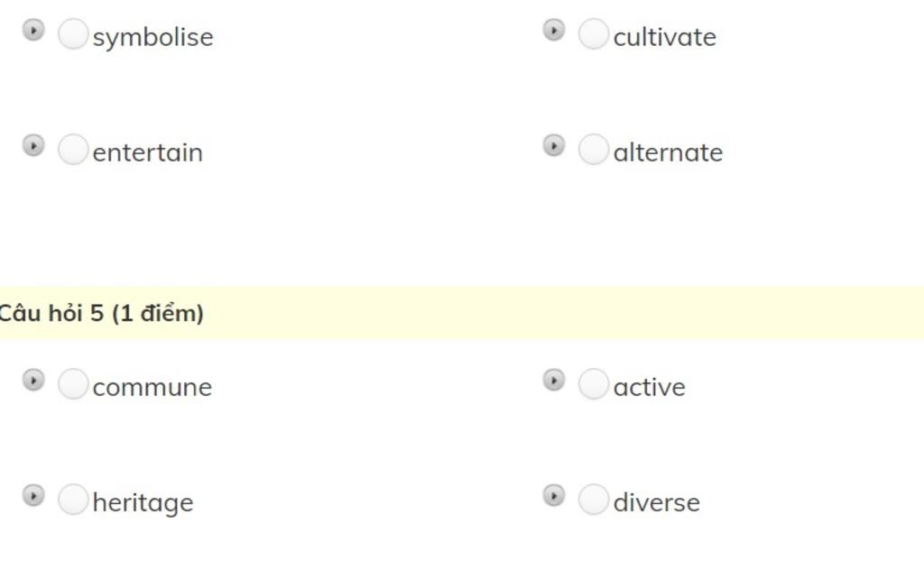Select the entertain radio button
Screen dimensions: 924x569
click(73, 149)
